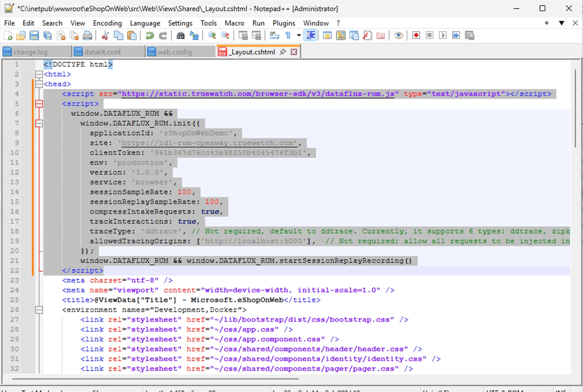Copy the selection using the Copy icon

118,36
